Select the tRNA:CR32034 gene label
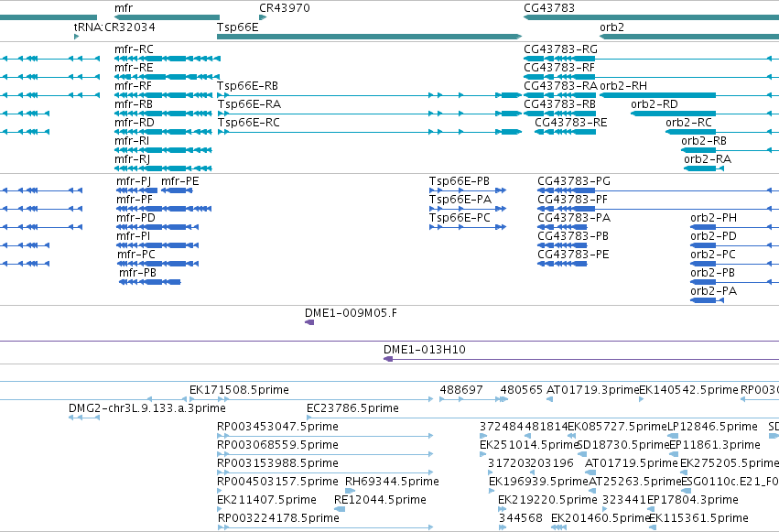Viewport: 779px width, 532px height. (114, 27)
